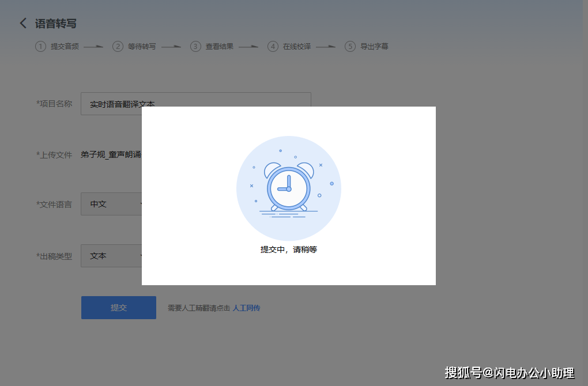Click the *出稿类型 field label

coord(54,256)
